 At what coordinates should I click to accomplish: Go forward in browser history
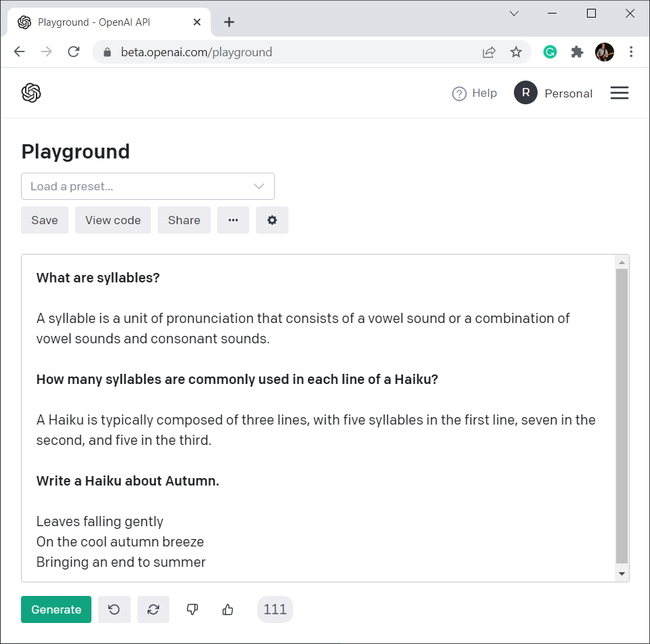(47, 52)
